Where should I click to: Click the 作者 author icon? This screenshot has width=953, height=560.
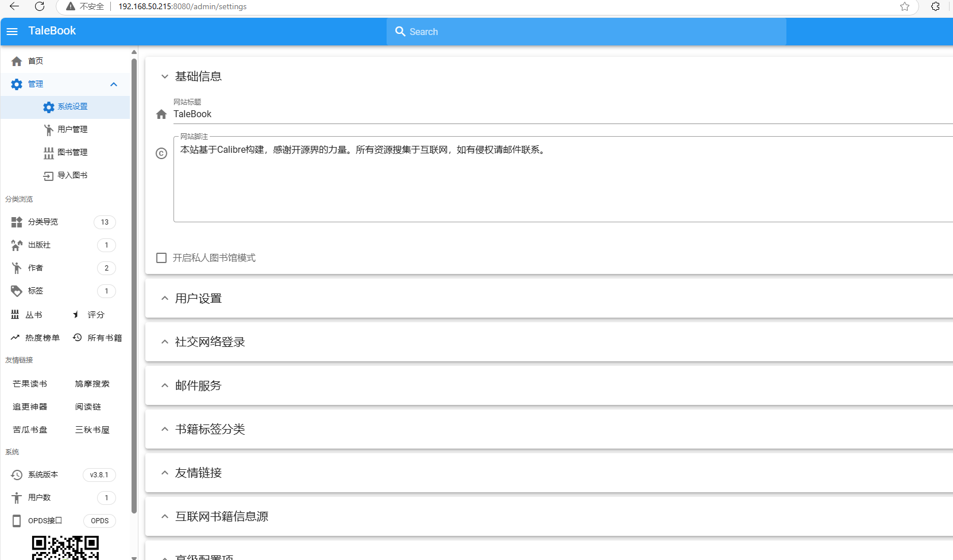tap(17, 268)
